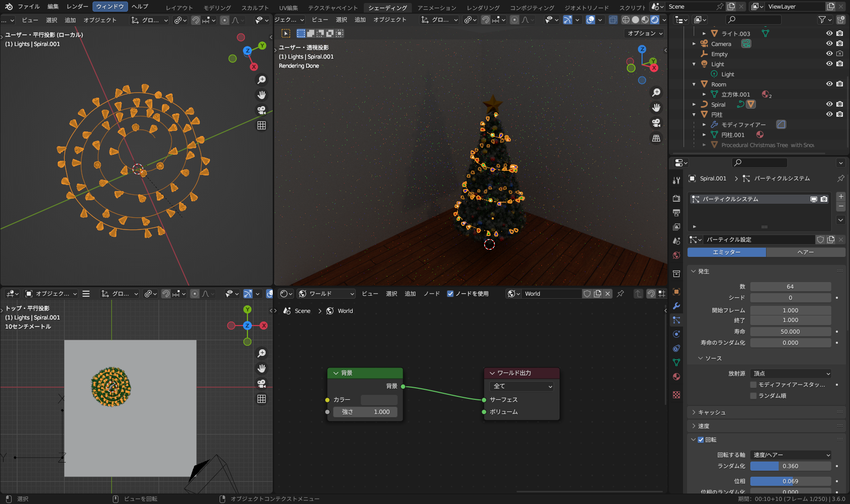Open the View Layer properties tab
850x504 pixels.
[676, 227]
